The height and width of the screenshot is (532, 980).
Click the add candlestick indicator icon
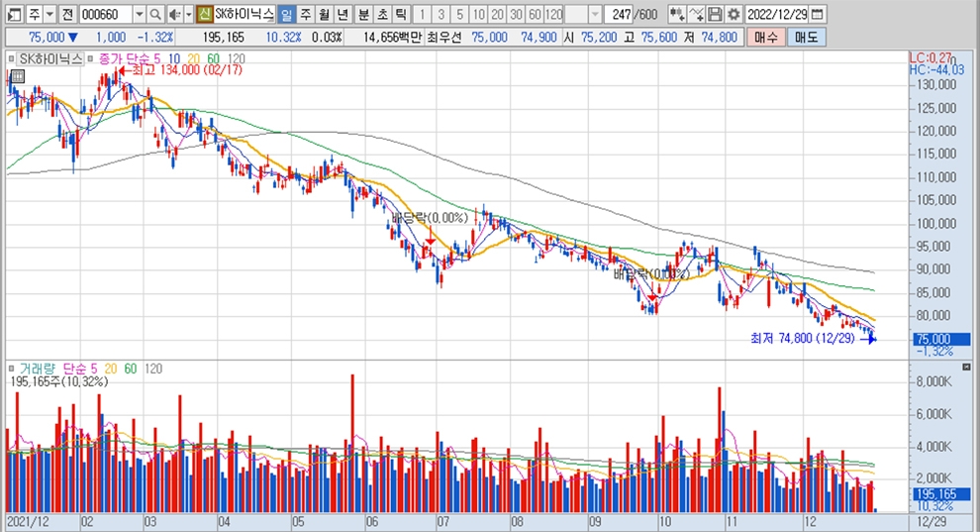click(x=677, y=15)
